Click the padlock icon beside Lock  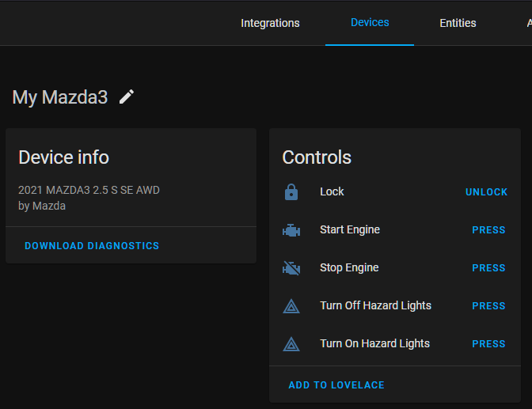[x=291, y=192]
